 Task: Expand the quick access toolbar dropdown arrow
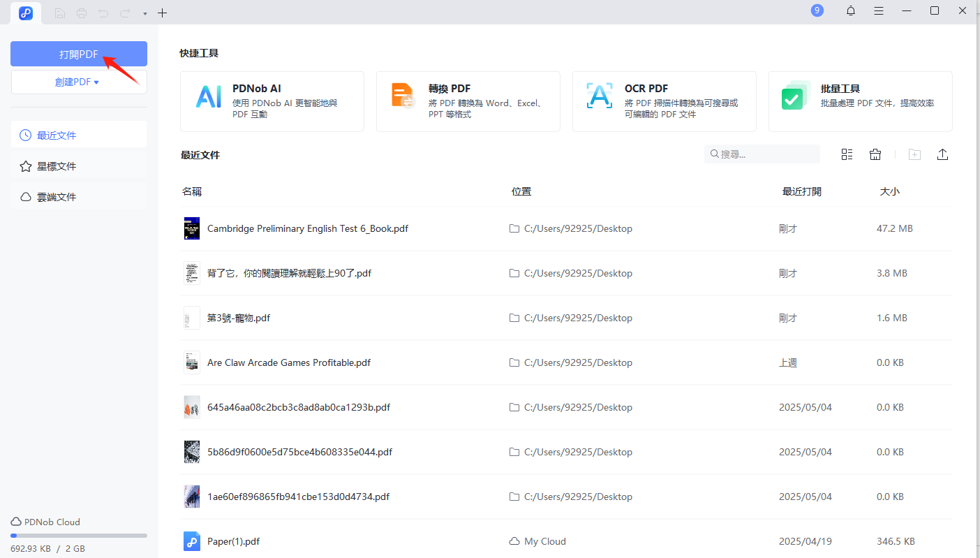tap(144, 13)
